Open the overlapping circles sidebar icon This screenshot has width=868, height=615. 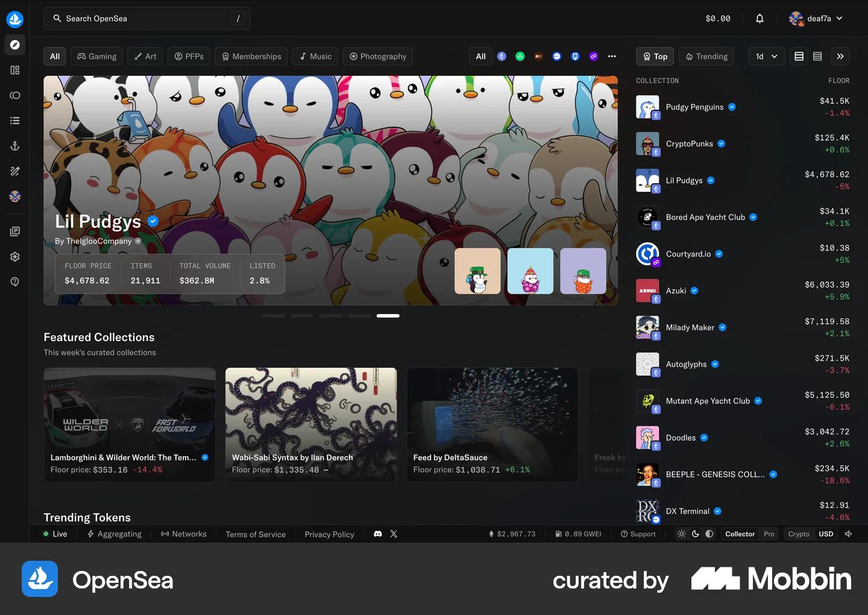click(x=15, y=95)
